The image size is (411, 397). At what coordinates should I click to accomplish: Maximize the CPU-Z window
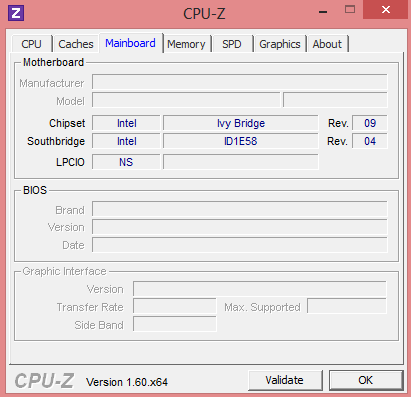[x=350, y=10]
